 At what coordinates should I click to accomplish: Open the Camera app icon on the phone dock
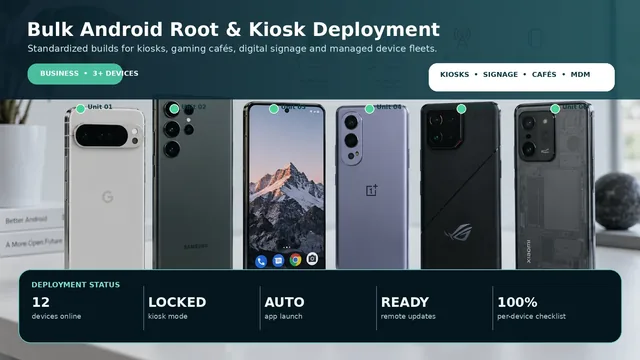[x=312, y=258]
